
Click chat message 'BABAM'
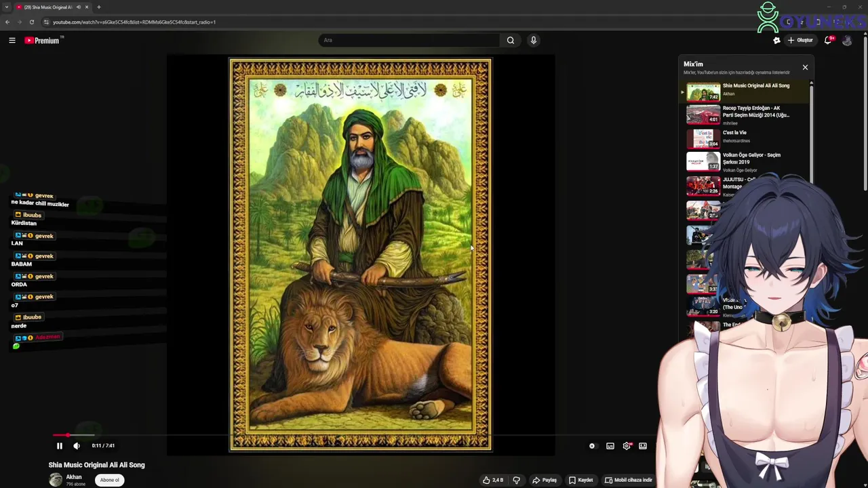click(22, 264)
